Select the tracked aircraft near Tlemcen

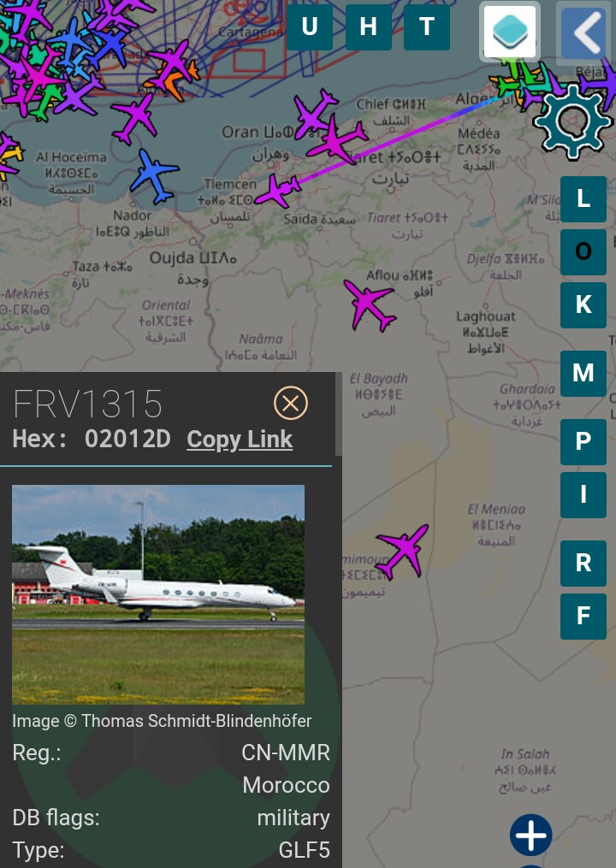(277, 191)
